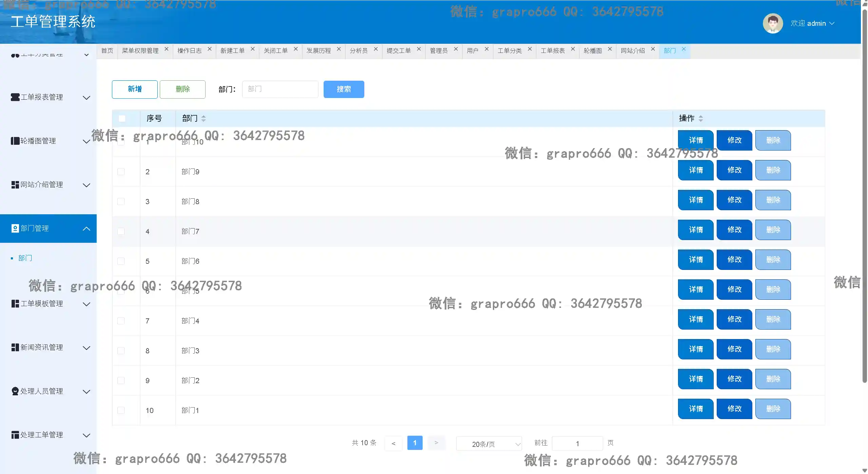Click the 部门管理 sidebar icon

coord(15,229)
